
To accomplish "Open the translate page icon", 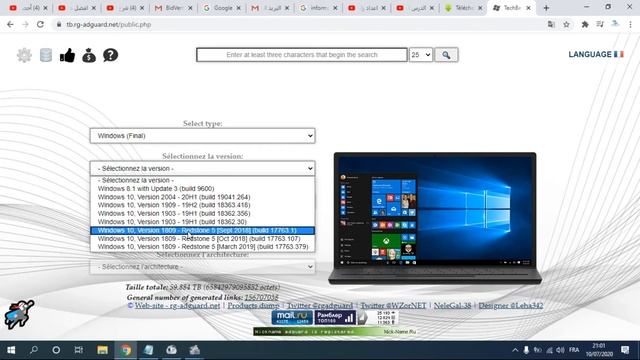I will click(551, 24).
